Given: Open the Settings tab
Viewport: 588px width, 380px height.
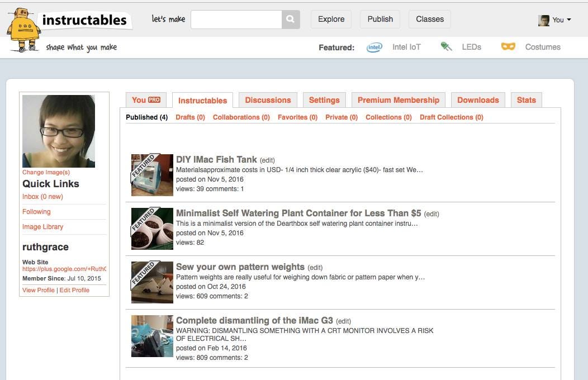Looking at the screenshot, I should click(324, 100).
